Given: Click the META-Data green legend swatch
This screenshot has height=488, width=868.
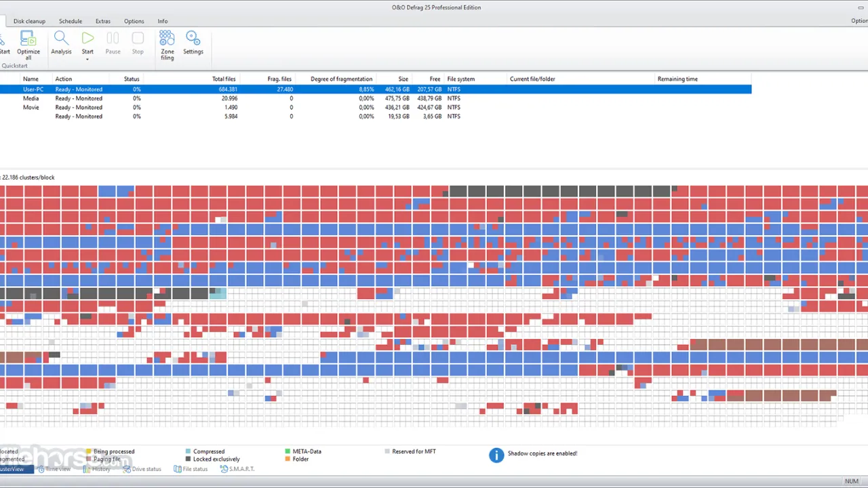Looking at the screenshot, I should click(288, 451).
